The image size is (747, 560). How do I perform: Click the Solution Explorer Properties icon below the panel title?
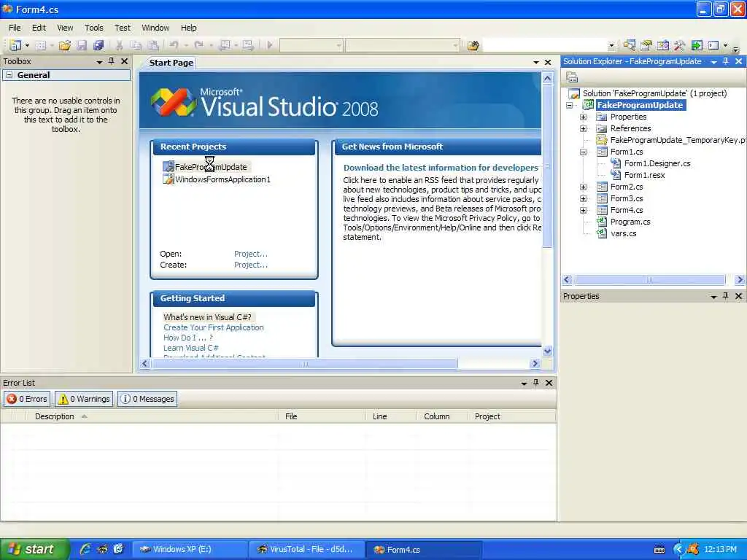[572, 77]
